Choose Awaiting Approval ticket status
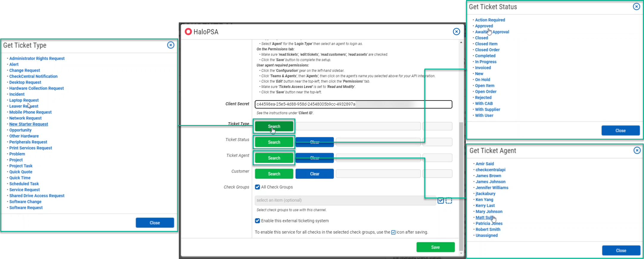Screen dimensions: 644x259 492,32
